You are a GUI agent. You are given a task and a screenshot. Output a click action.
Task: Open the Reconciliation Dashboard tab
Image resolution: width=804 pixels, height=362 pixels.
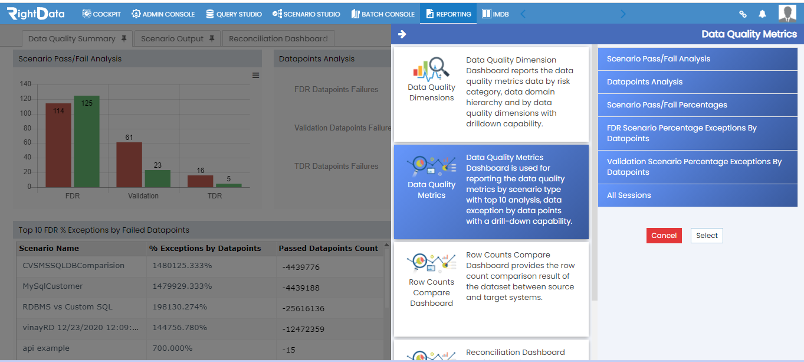coord(278,38)
